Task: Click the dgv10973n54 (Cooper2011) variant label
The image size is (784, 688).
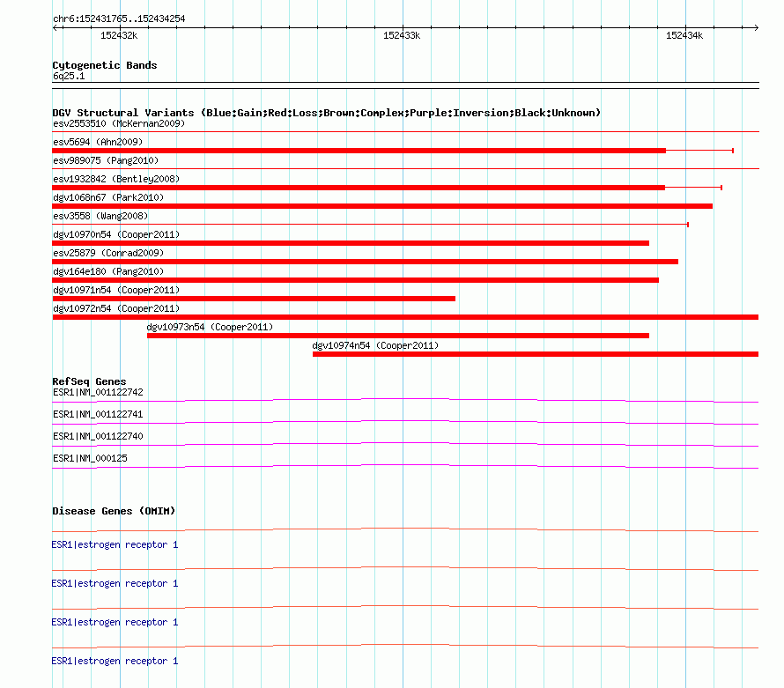Action: 210,327
